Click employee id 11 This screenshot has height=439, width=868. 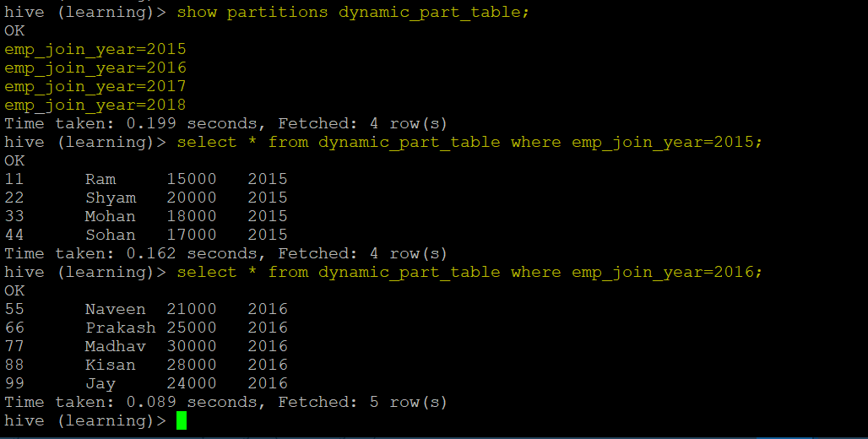tap(14, 179)
